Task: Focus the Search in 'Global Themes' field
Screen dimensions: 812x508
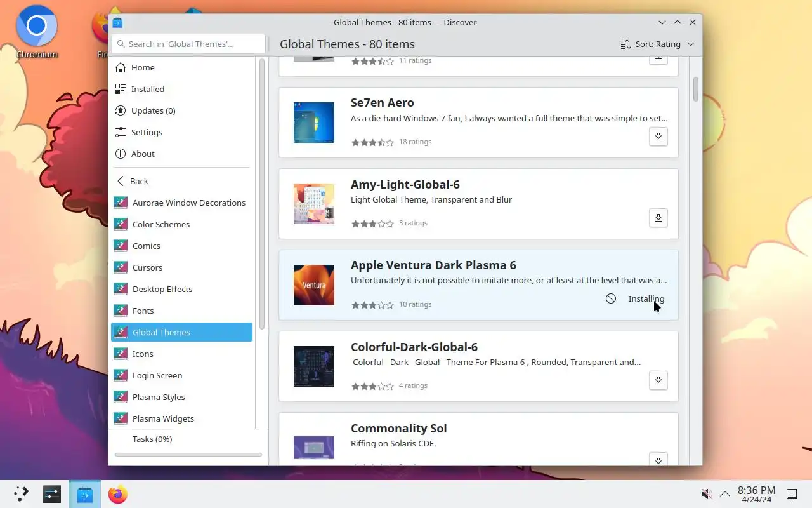Action: point(188,44)
